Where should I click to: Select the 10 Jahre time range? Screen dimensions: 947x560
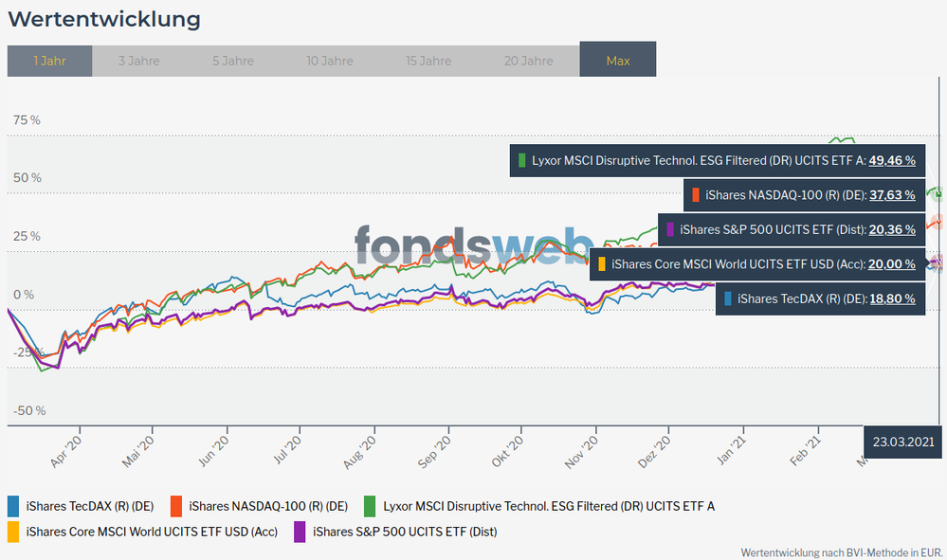[x=329, y=61]
